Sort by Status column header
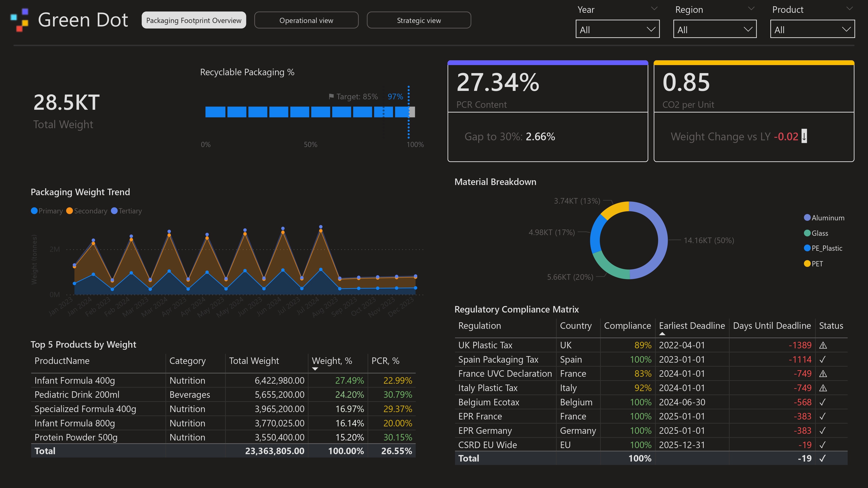 831,326
